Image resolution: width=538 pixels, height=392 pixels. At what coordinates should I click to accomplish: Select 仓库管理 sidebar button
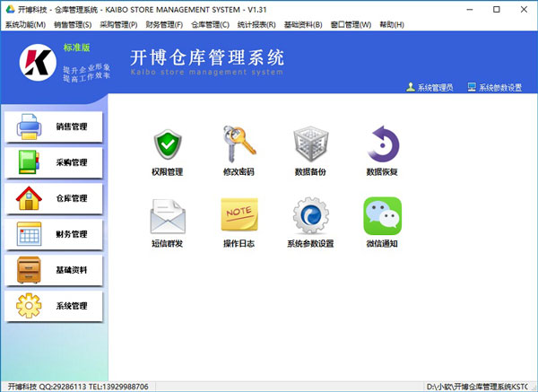[x=53, y=198]
